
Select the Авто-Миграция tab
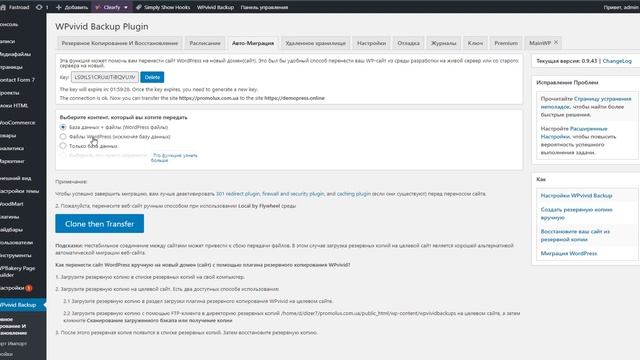tap(253, 43)
